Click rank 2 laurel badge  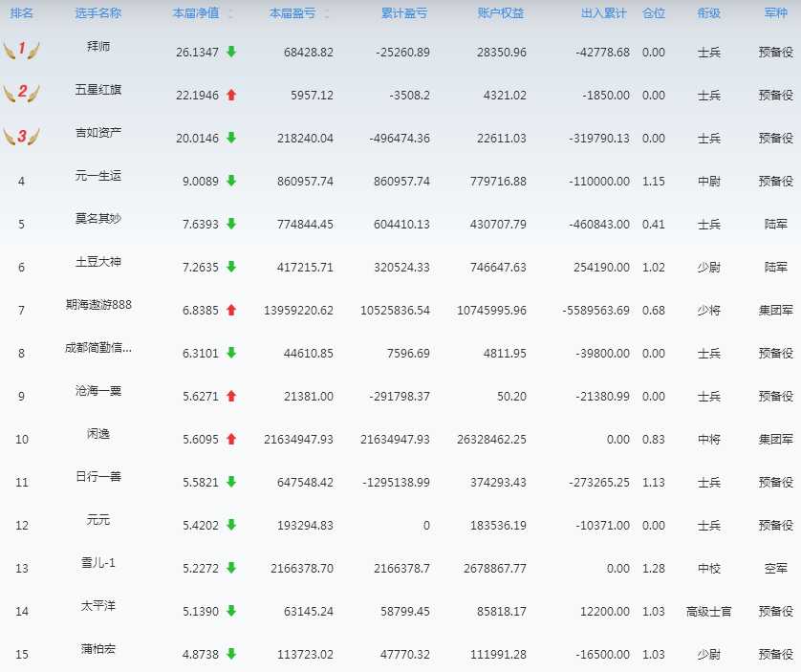pos(21,93)
